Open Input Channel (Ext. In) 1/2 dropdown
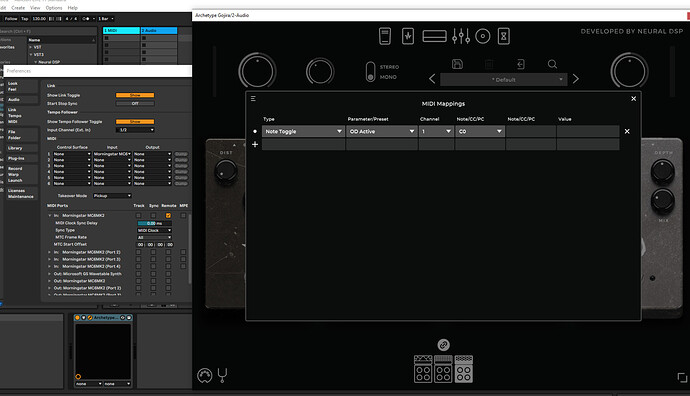The height and width of the screenshot is (396, 690). coord(135,130)
